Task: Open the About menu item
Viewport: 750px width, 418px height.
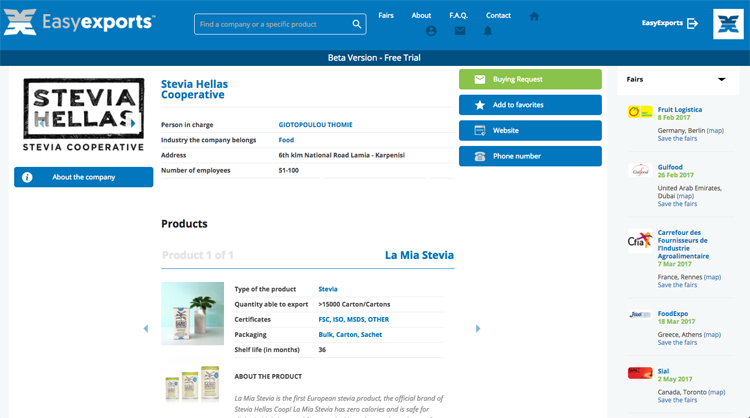Action: 421,15
